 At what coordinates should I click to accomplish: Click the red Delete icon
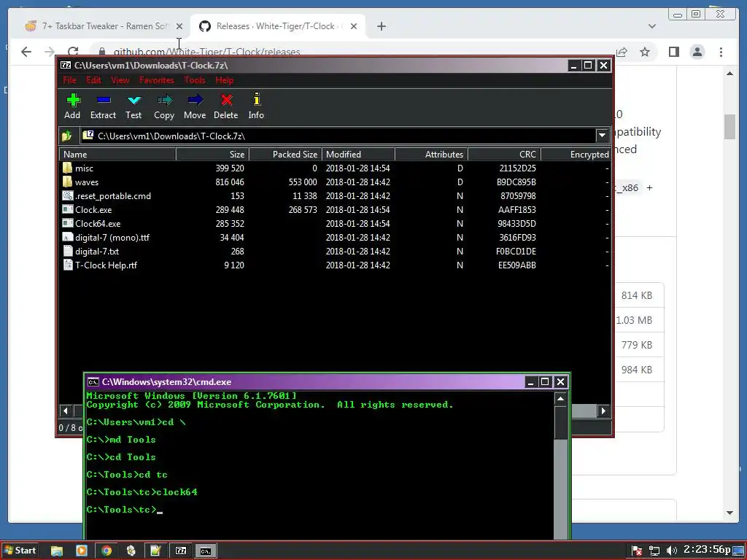click(x=226, y=106)
